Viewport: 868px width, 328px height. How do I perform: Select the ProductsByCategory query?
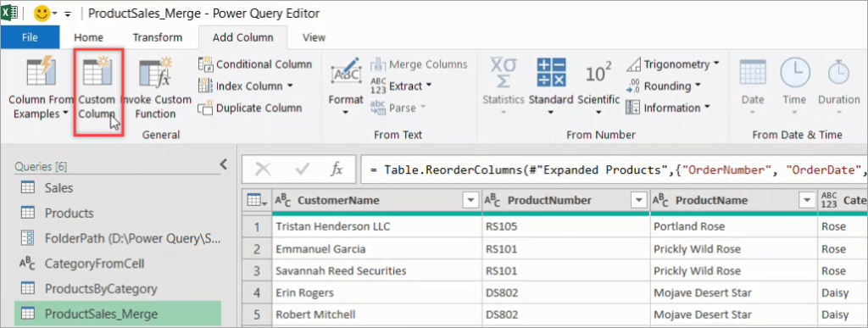pos(117,289)
